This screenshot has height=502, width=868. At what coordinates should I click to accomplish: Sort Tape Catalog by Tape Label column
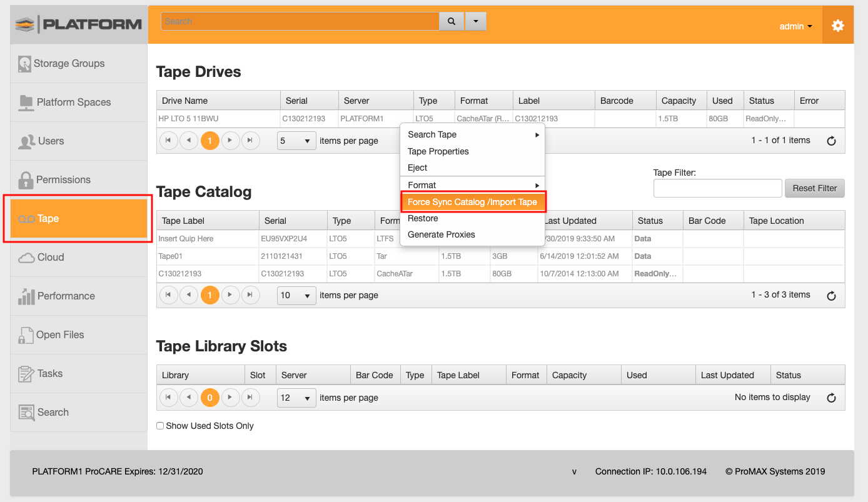(208, 221)
